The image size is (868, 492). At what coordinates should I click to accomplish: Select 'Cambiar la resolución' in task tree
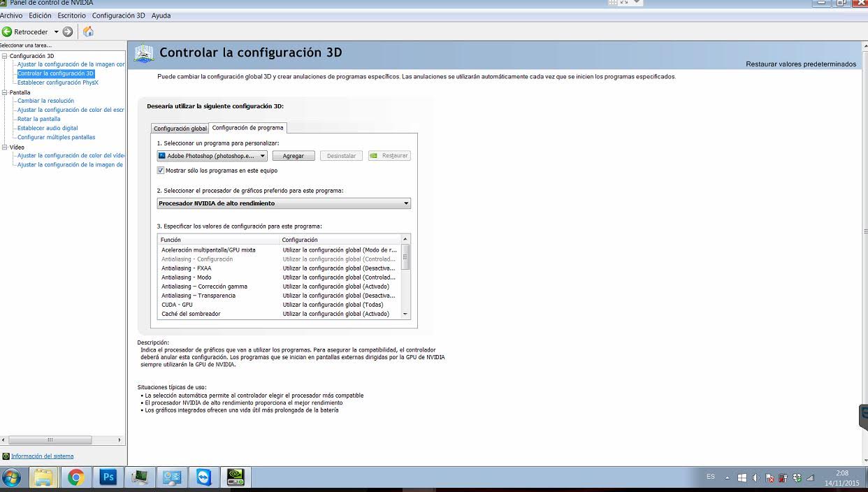[x=45, y=101]
